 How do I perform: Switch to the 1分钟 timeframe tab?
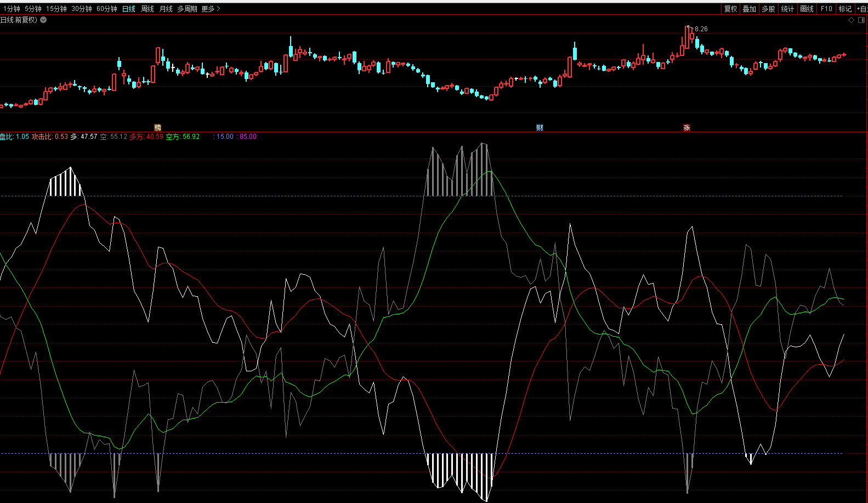pos(12,9)
